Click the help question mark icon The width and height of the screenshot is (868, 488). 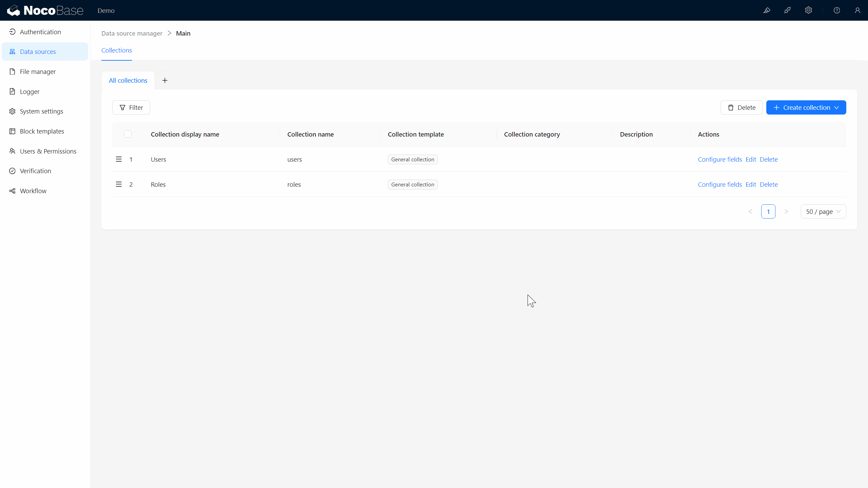(837, 10)
